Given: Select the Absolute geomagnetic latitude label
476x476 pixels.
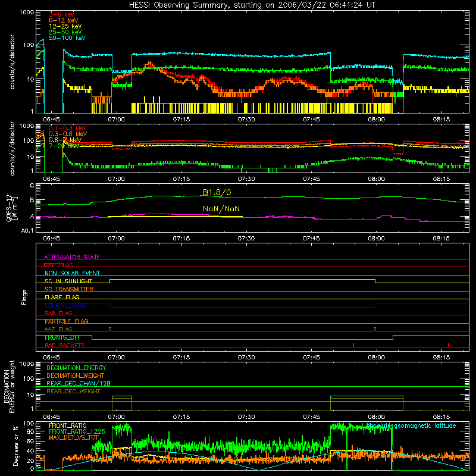Looking at the screenshot, I should [411, 426].
